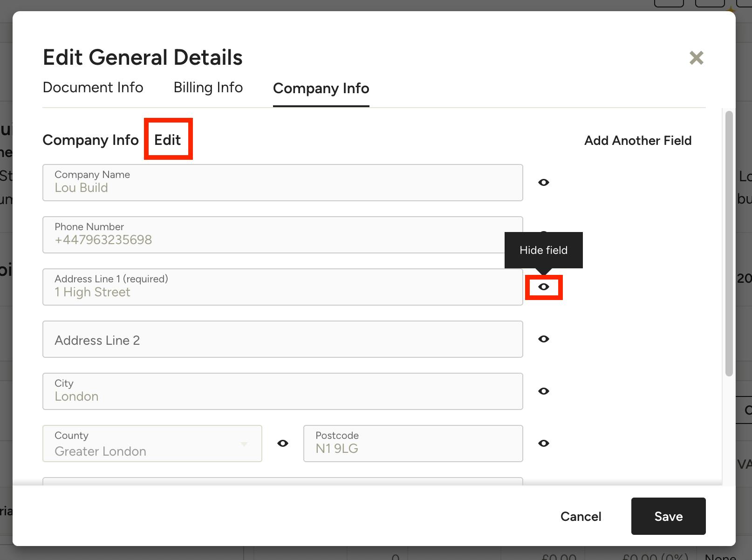Image resolution: width=752 pixels, height=560 pixels.
Task: Open the Billing Info tab
Action: pyautogui.click(x=208, y=88)
